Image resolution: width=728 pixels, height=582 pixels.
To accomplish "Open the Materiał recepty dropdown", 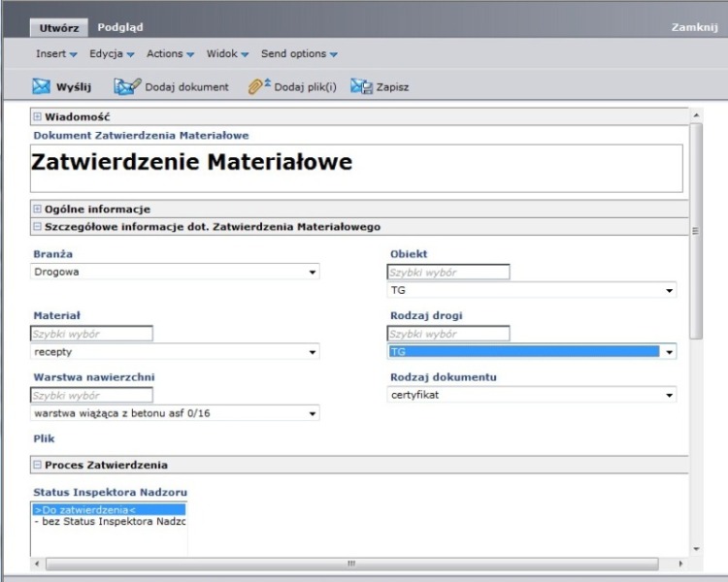I will (x=313, y=352).
